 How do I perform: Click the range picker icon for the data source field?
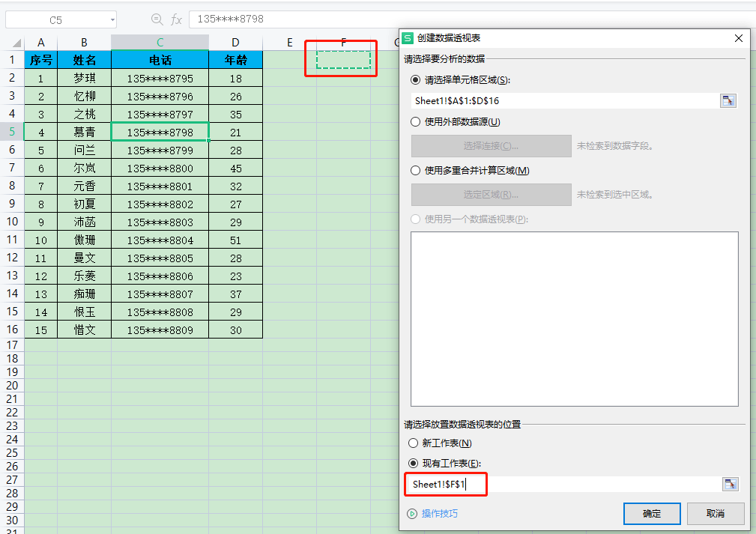pyautogui.click(x=728, y=100)
